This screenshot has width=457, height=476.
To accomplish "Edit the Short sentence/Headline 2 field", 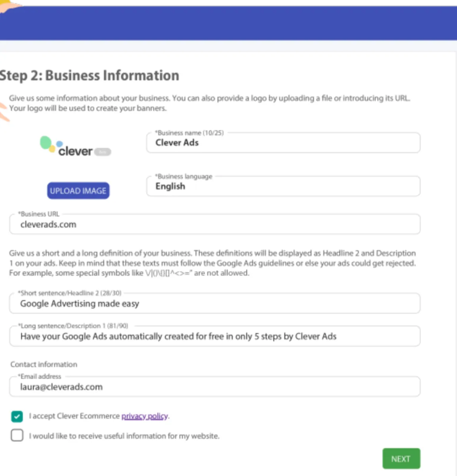I will 214,304.
